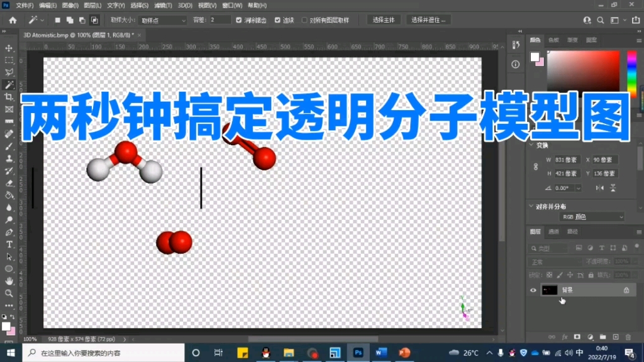Activate the Magic Wand tool

coord(9,82)
